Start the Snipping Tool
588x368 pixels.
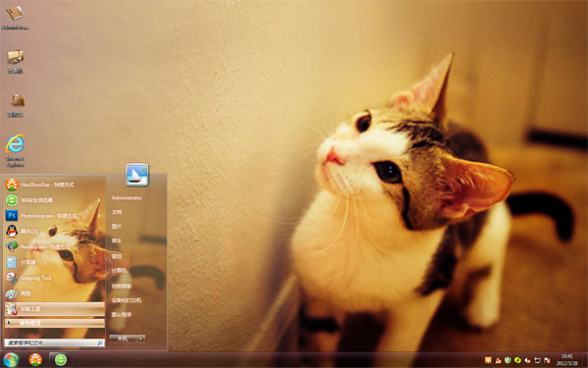tap(54, 278)
